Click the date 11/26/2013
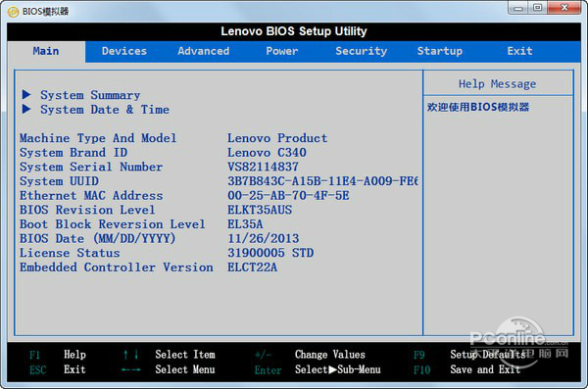Screen dimensions: 588x389 point(264,238)
